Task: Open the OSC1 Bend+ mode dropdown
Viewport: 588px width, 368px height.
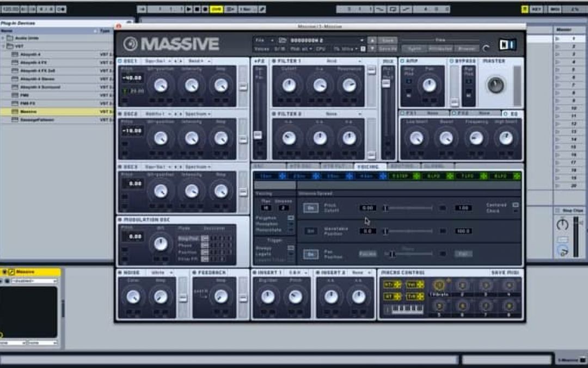Action: tap(199, 61)
